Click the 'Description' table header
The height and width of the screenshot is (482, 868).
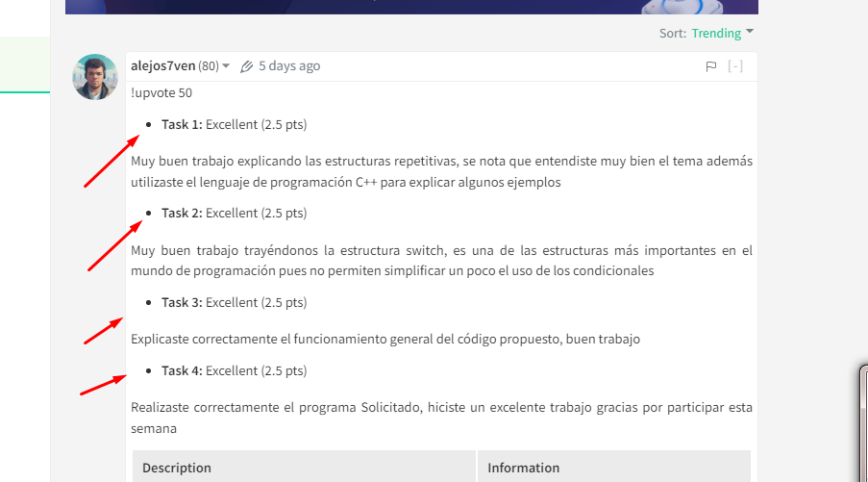pyautogui.click(x=304, y=467)
